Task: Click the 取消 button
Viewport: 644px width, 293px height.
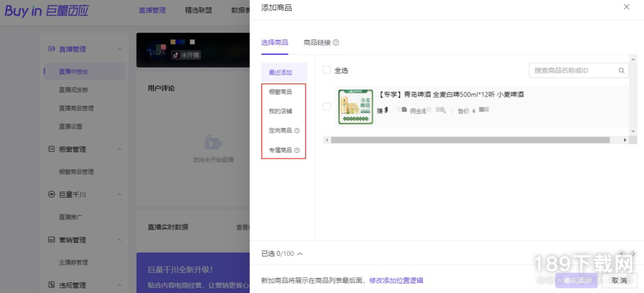Action: tap(620, 280)
